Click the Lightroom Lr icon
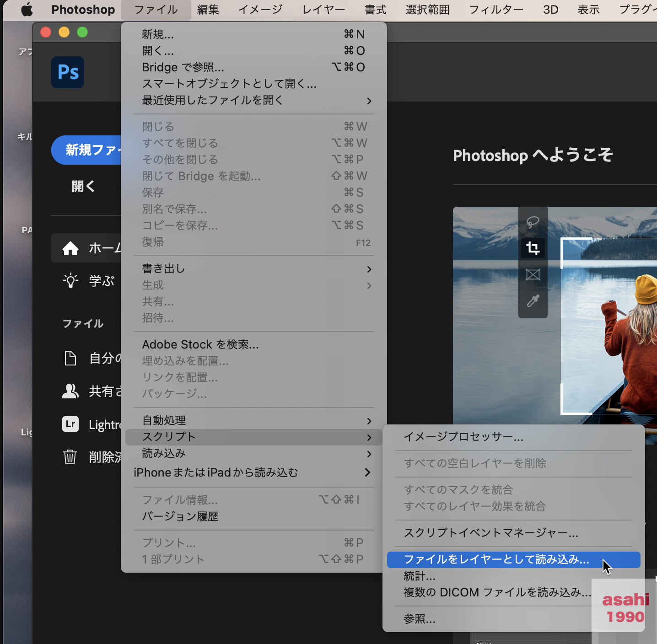The height and width of the screenshot is (644, 657). tap(70, 424)
